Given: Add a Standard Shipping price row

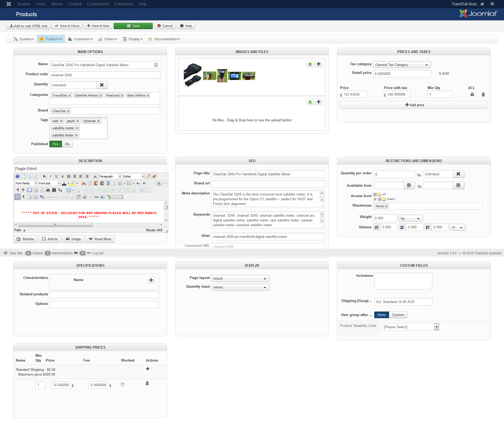Looking at the screenshot, I should click(x=148, y=369).
